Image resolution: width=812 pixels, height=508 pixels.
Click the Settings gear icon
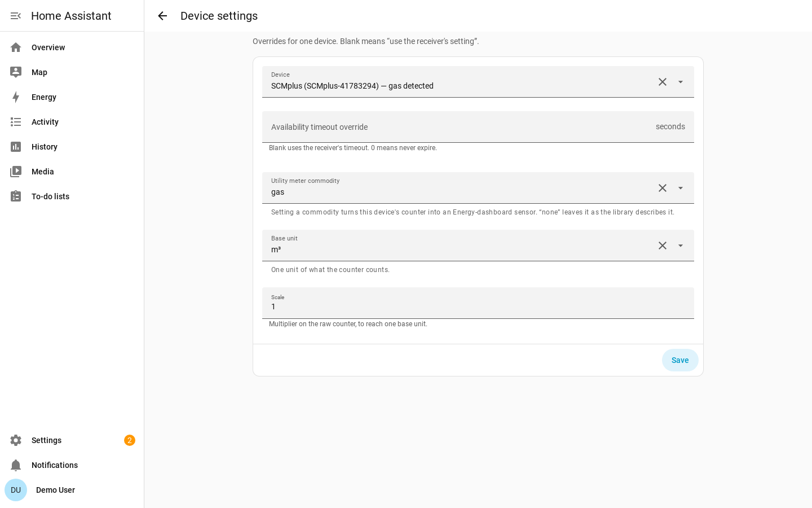pyautogui.click(x=16, y=440)
